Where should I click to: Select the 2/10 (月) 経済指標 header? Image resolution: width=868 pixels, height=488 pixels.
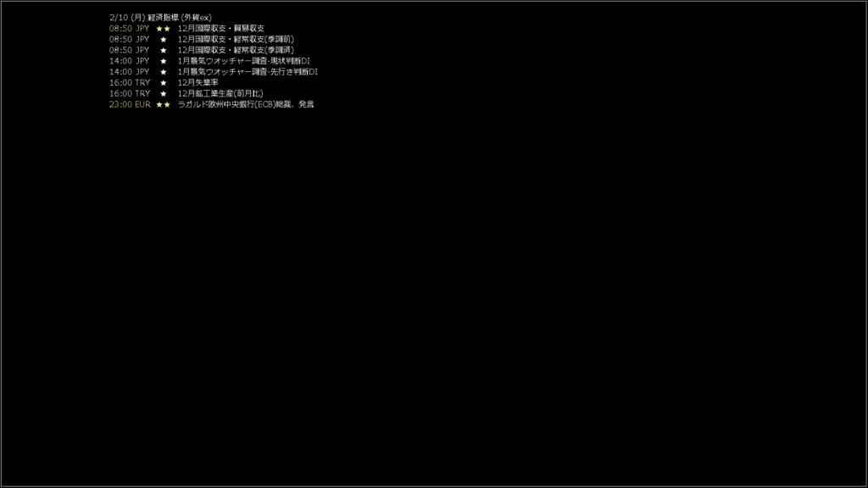(x=160, y=18)
